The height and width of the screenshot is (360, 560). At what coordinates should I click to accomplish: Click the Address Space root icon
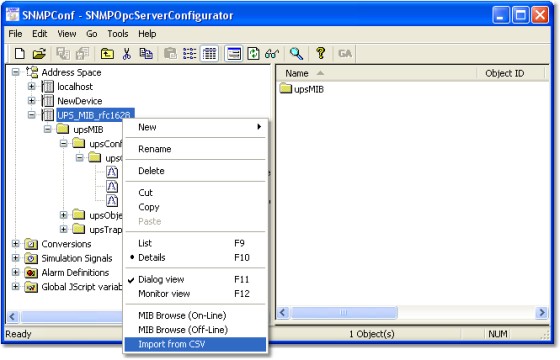[31, 72]
